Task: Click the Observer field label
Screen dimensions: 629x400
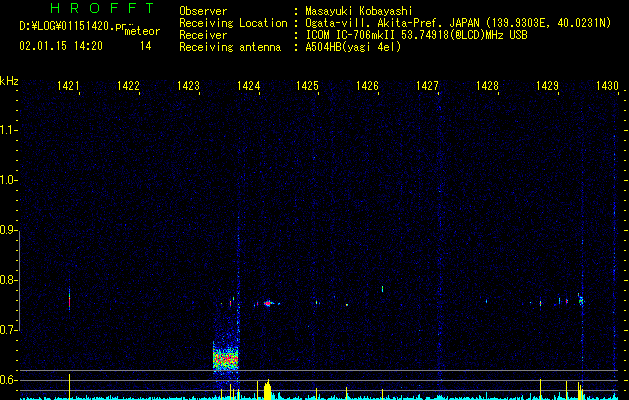Action: pos(203,11)
